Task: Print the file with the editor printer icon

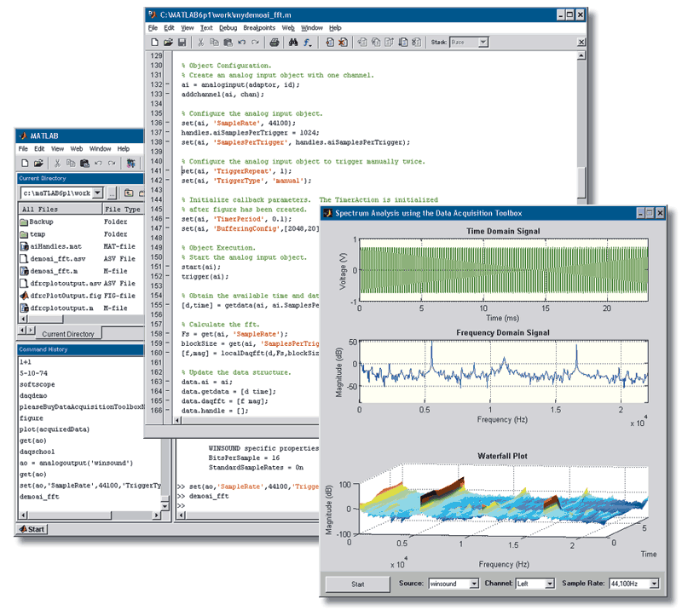Action: point(274,42)
